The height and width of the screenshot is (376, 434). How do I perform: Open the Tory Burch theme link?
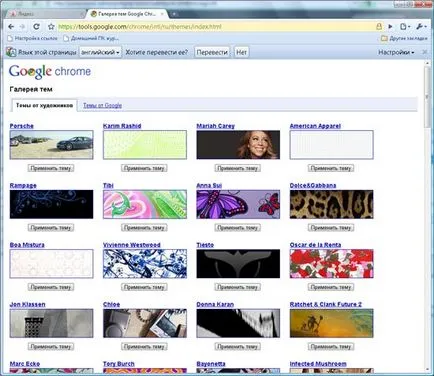pos(119,364)
